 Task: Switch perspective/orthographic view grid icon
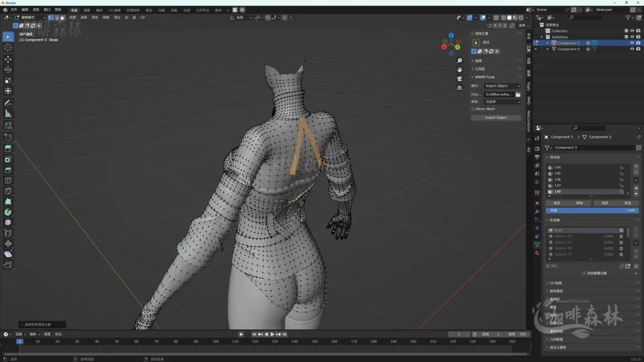pyautogui.click(x=459, y=88)
